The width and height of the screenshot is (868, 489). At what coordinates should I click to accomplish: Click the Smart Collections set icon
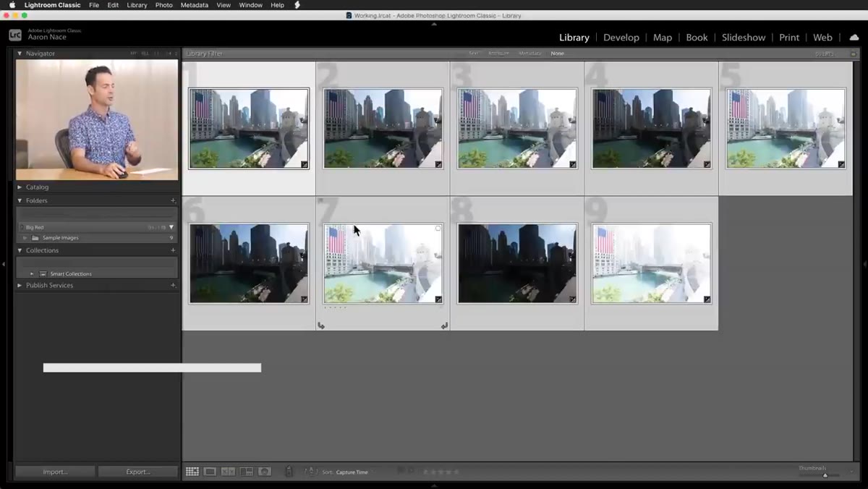click(x=43, y=274)
